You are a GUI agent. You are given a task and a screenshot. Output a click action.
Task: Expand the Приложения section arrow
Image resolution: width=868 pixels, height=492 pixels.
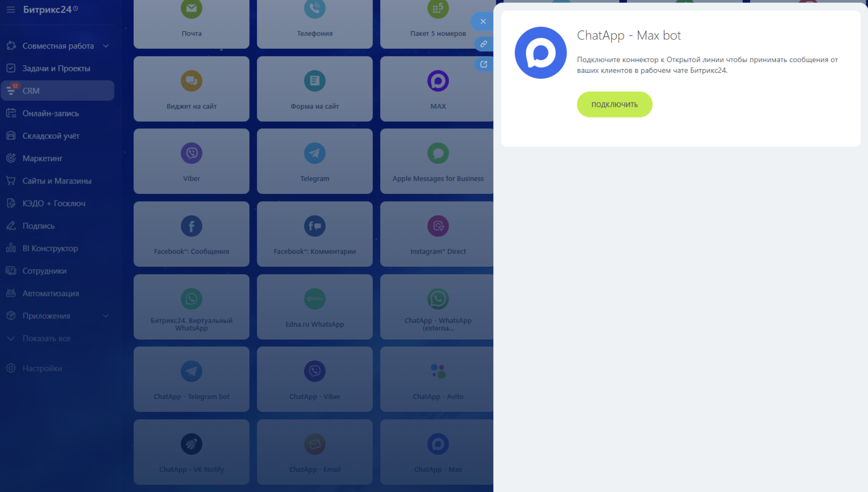(106, 316)
